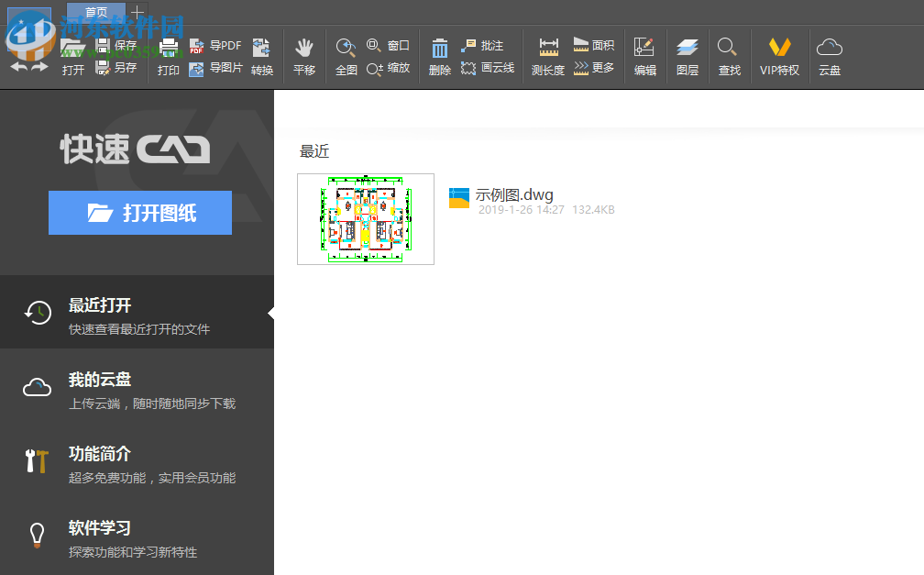
Task: Activate the 画云线 revision cloud tool
Action: pos(489,67)
